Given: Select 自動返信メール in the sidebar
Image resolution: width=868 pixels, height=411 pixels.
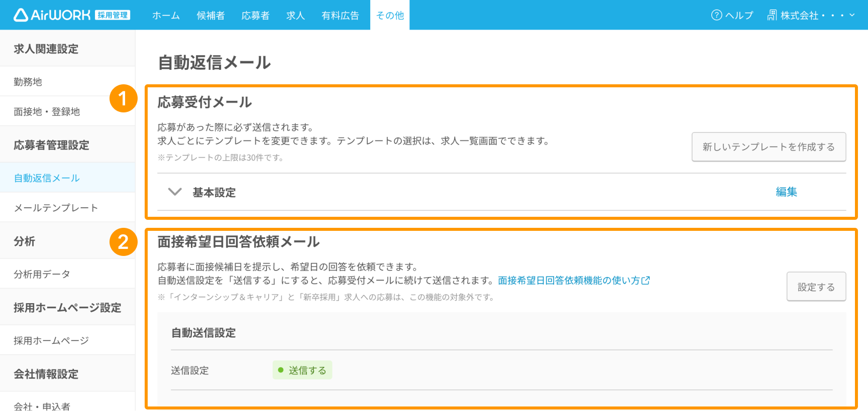Looking at the screenshot, I should point(67,178).
